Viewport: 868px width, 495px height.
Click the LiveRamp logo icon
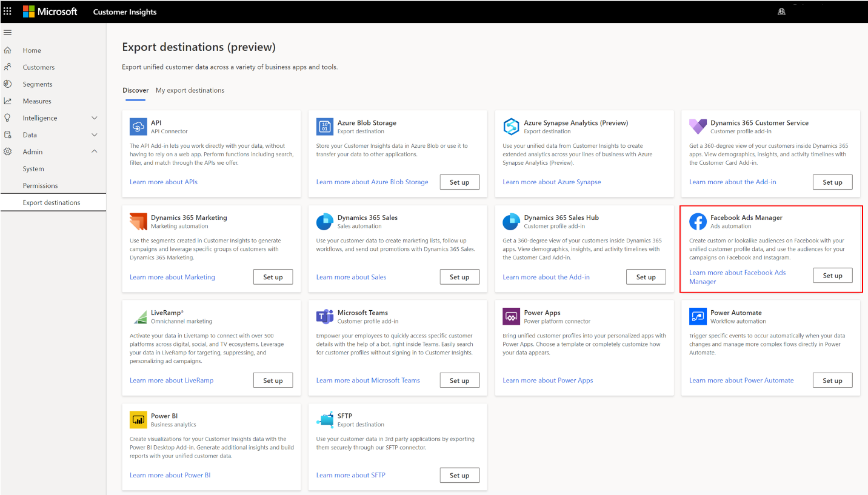[x=140, y=317]
